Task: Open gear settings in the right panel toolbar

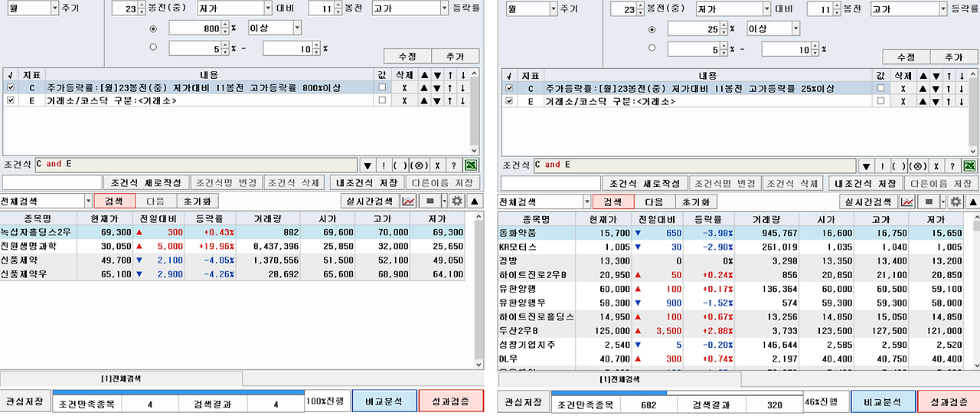Action: click(x=955, y=201)
